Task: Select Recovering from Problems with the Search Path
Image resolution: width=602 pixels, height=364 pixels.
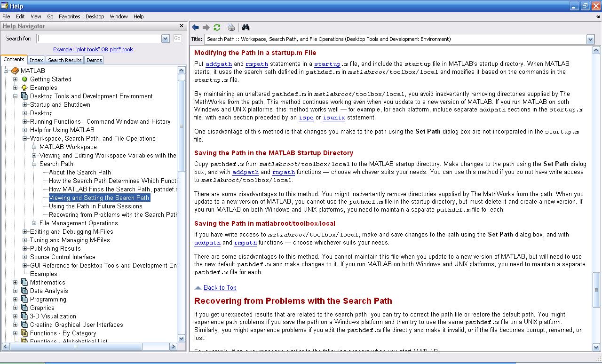Action: coord(113,214)
